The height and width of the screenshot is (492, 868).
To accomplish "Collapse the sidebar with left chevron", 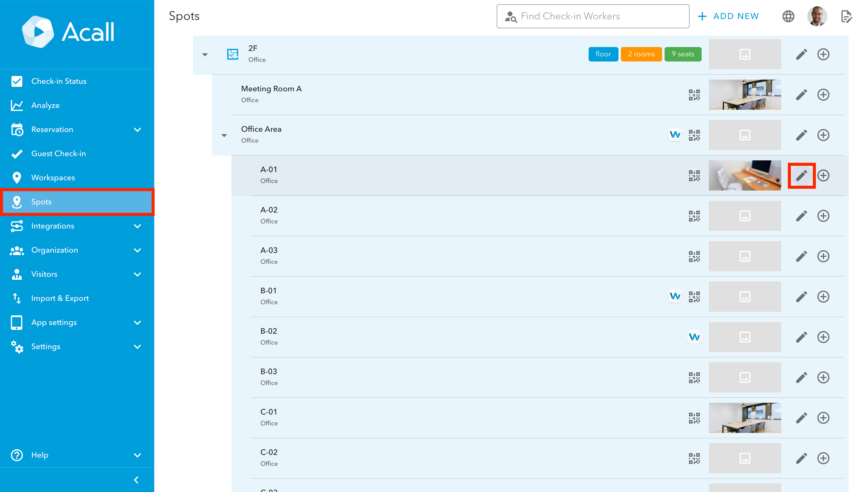I will pos(136,480).
